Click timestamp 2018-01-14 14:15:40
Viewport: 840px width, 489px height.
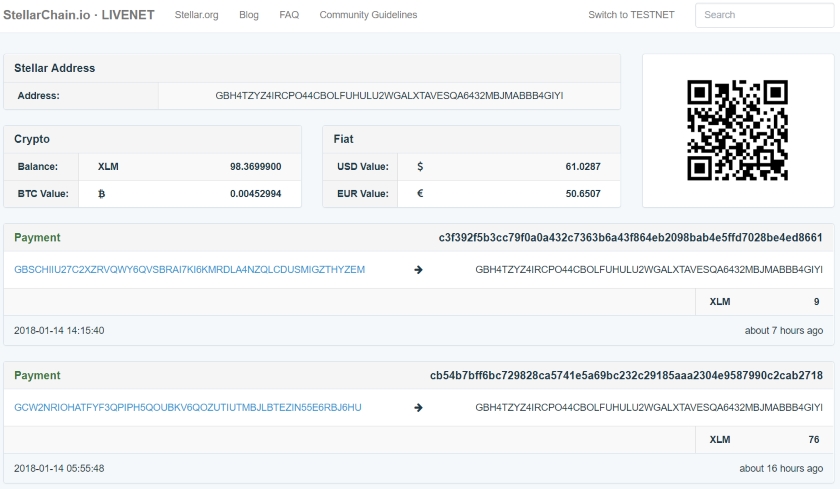point(59,330)
